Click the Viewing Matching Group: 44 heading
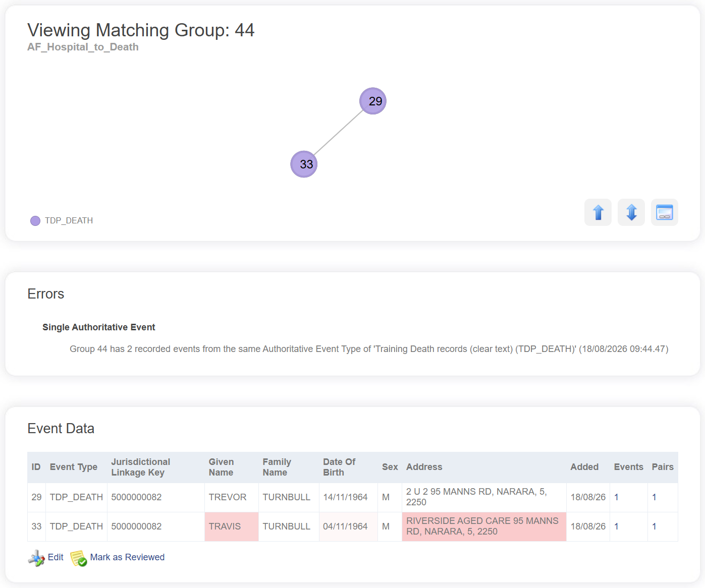 pos(141,30)
